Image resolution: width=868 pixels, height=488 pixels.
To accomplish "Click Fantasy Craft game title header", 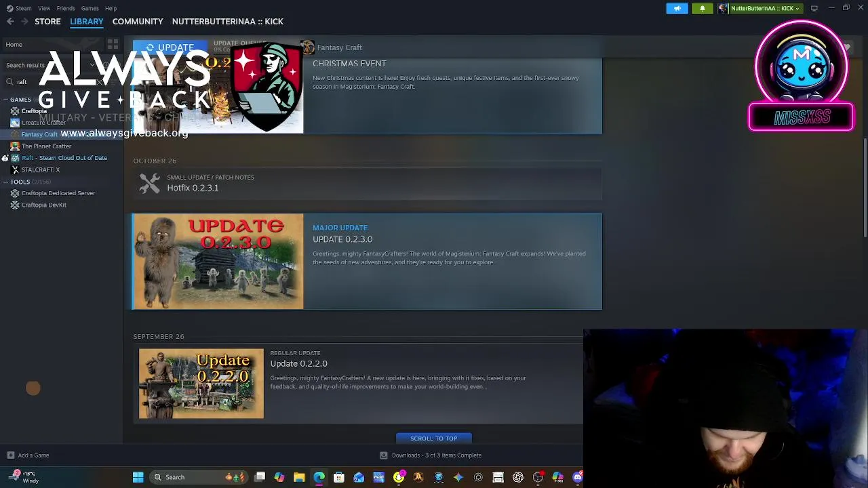I will coord(339,47).
